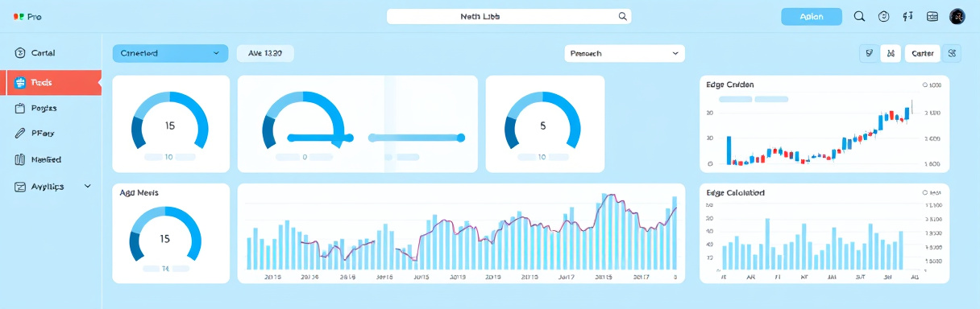Viewport: 980px width, 309px height.
Task: Click the Ave 1330 pill button
Action: point(265,53)
